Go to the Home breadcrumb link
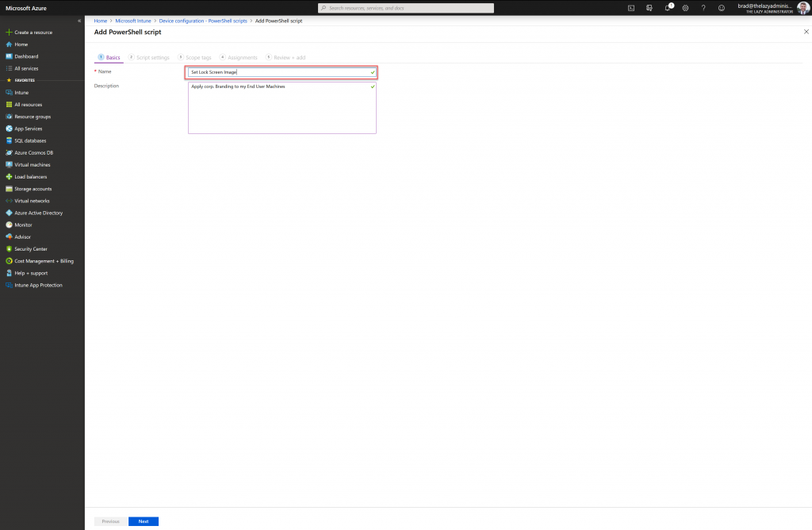Screen dimensions: 812x530 click(x=101, y=21)
